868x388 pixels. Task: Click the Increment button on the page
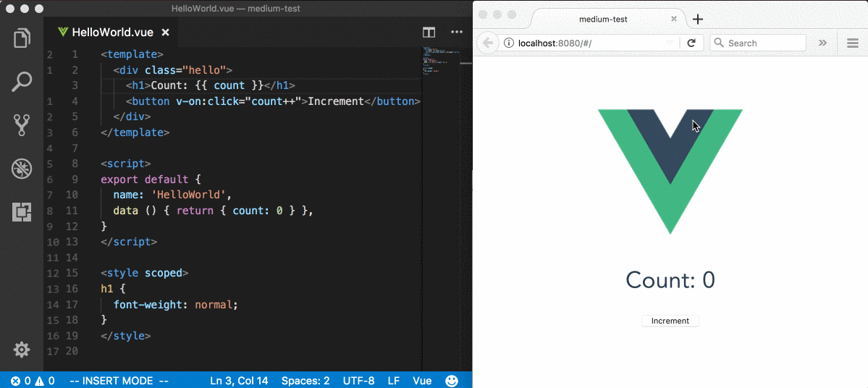tap(670, 321)
